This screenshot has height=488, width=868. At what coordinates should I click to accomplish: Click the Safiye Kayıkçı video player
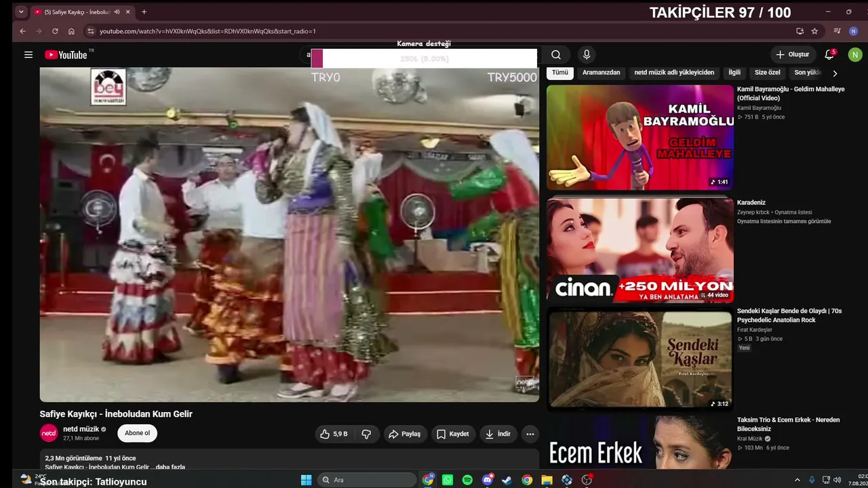point(290,235)
